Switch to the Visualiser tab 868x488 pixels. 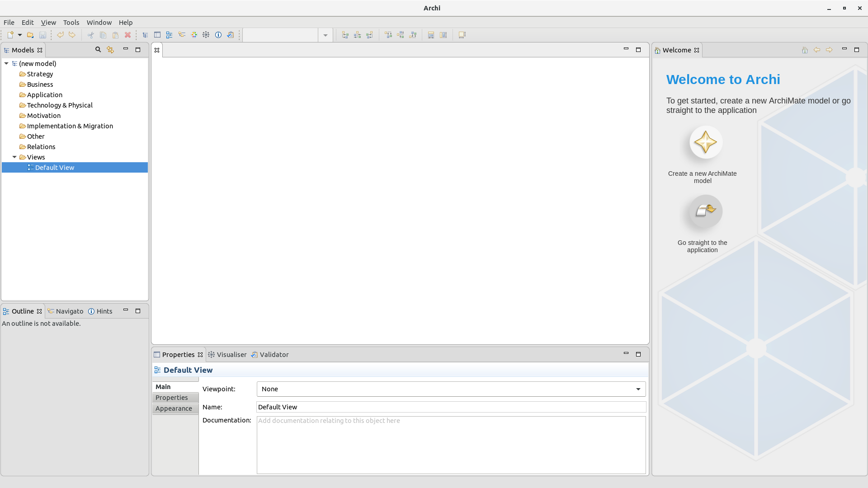pyautogui.click(x=231, y=354)
